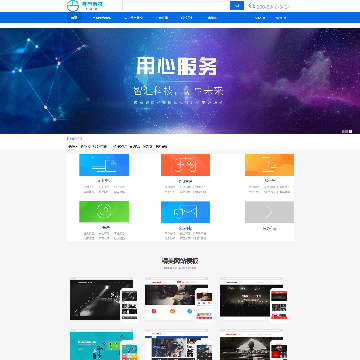Click the telephone handset icon
Image resolution: width=360 pixels, height=360 pixels.
pyautogui.click(x=252, y=6)
